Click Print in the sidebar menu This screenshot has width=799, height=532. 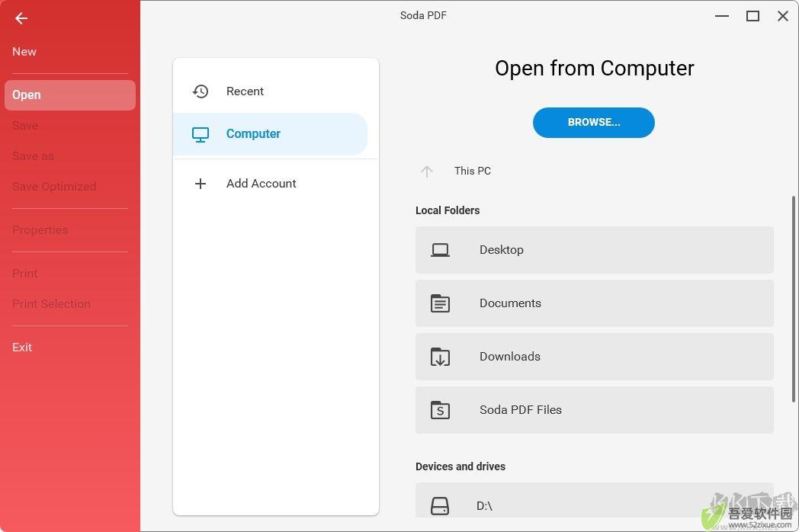(24, 273)
